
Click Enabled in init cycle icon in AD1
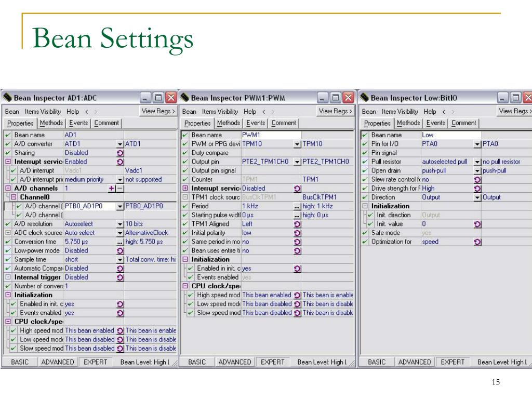coord(120,304)
